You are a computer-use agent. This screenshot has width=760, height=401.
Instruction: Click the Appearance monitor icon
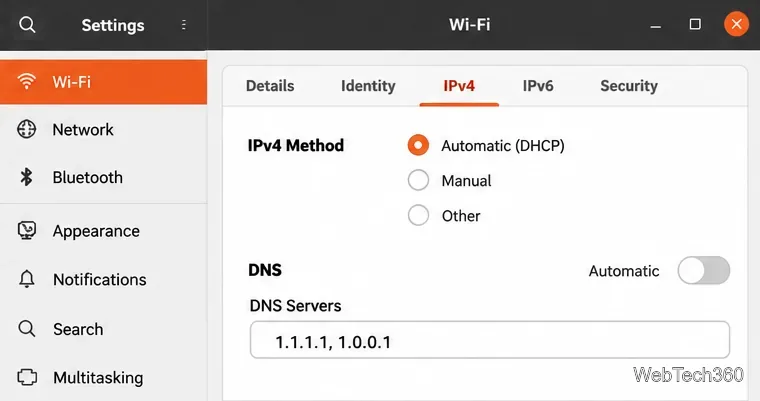click(x=27, y=231)
